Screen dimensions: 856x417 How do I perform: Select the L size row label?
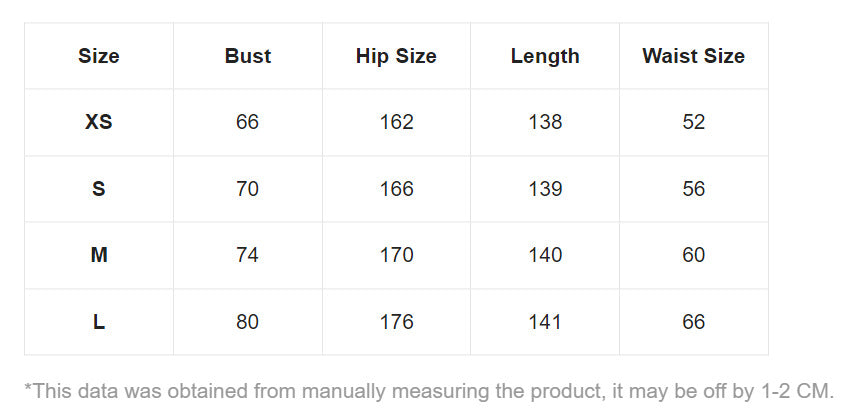coord(98,322)
